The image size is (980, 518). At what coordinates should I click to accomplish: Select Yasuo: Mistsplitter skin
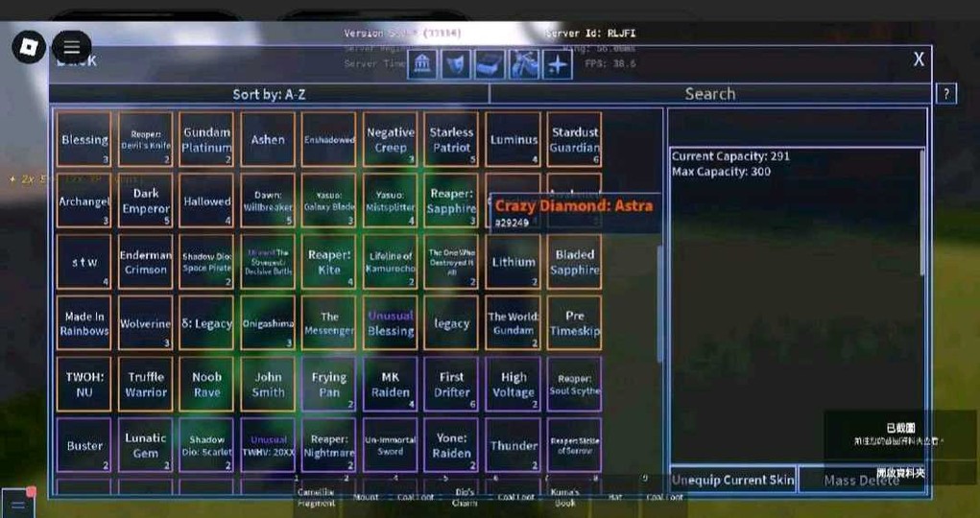[x=390, y=200]
